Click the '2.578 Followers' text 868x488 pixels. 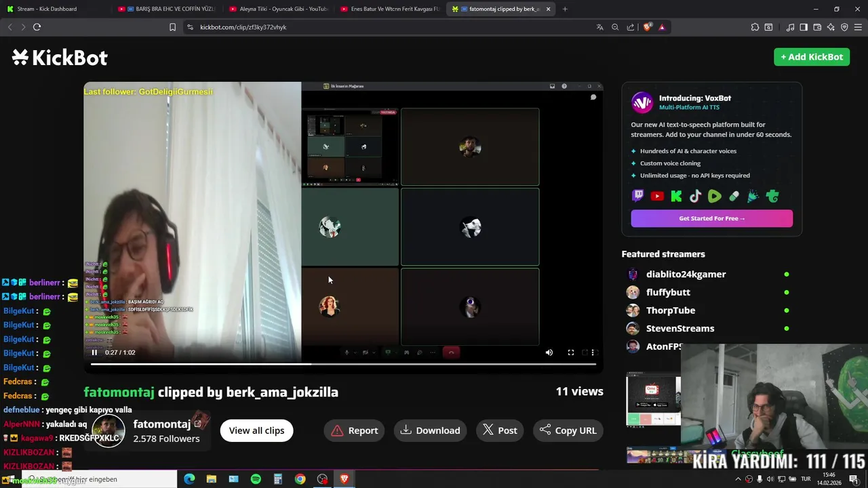(x=166, y=439)
